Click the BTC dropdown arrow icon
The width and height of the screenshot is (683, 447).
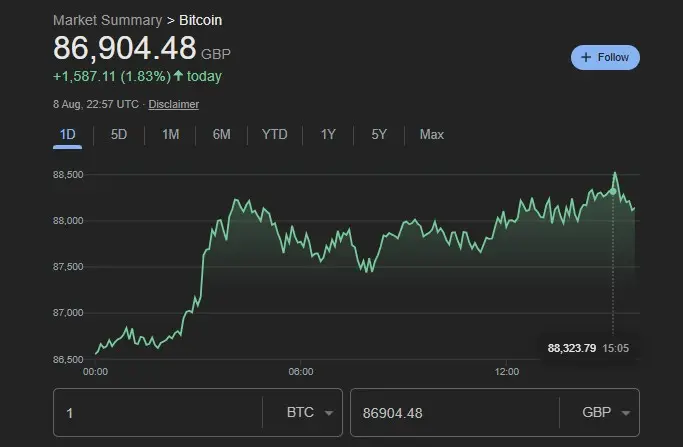click(x=329, y=413)
